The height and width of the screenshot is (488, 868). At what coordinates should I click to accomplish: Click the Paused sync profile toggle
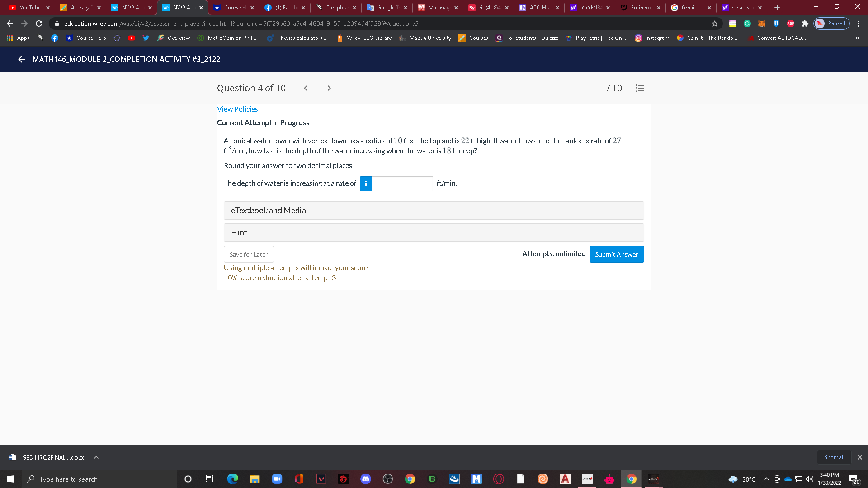[831, 23]
